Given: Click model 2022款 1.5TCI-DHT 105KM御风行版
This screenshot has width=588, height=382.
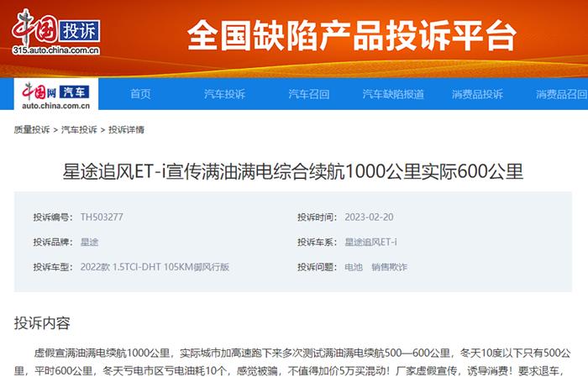Looking at the screenshot, I should pos(155,267).
